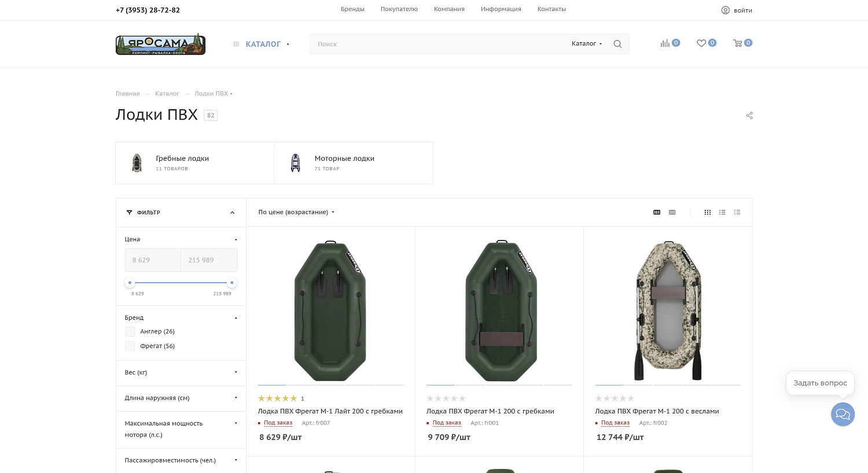Click the search magnifier icon
Screen dimensions: 868x473
(617, 44)
